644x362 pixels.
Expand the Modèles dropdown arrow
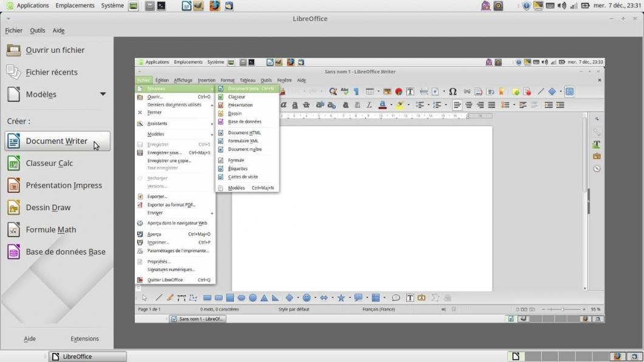click(103, 94)
